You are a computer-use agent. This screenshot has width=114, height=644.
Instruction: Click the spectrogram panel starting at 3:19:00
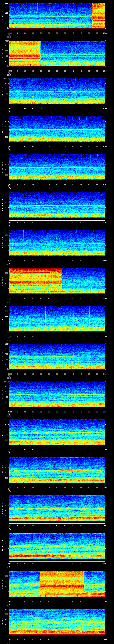click(x=57, y=205)
